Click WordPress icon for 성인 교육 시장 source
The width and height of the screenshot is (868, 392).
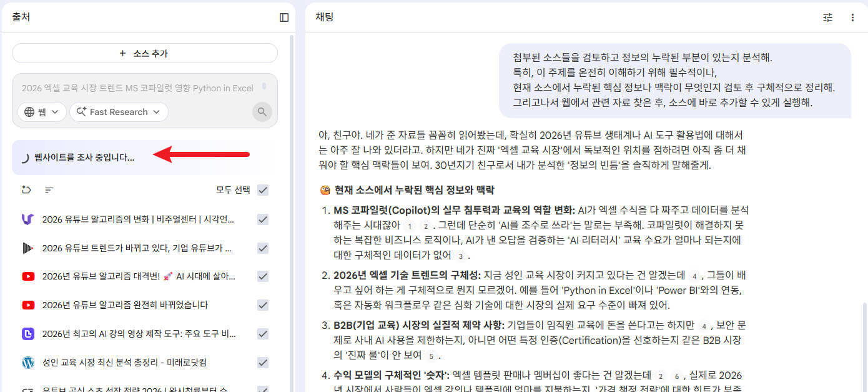click(27, 363)
